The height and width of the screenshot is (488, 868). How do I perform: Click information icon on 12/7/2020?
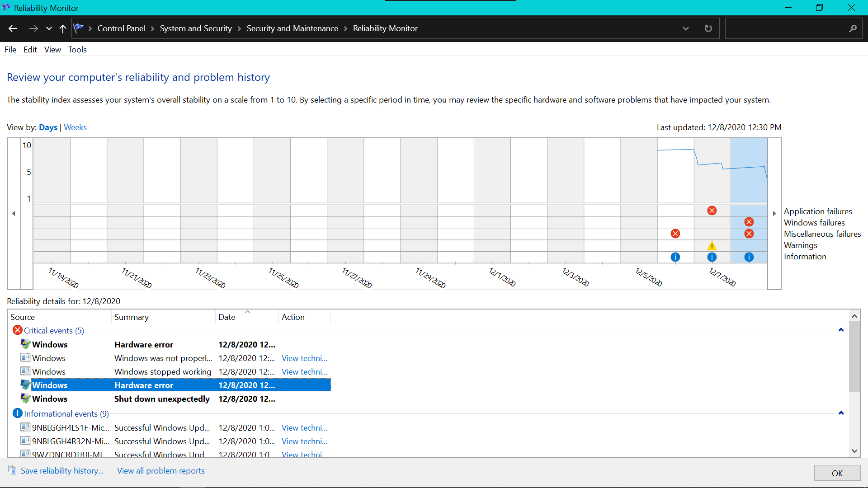coord(712,257)
